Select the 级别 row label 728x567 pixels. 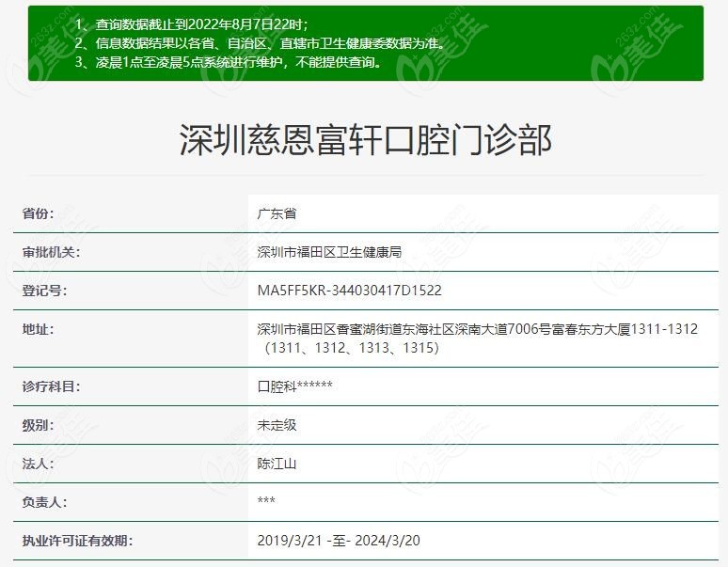pos(39,425)
